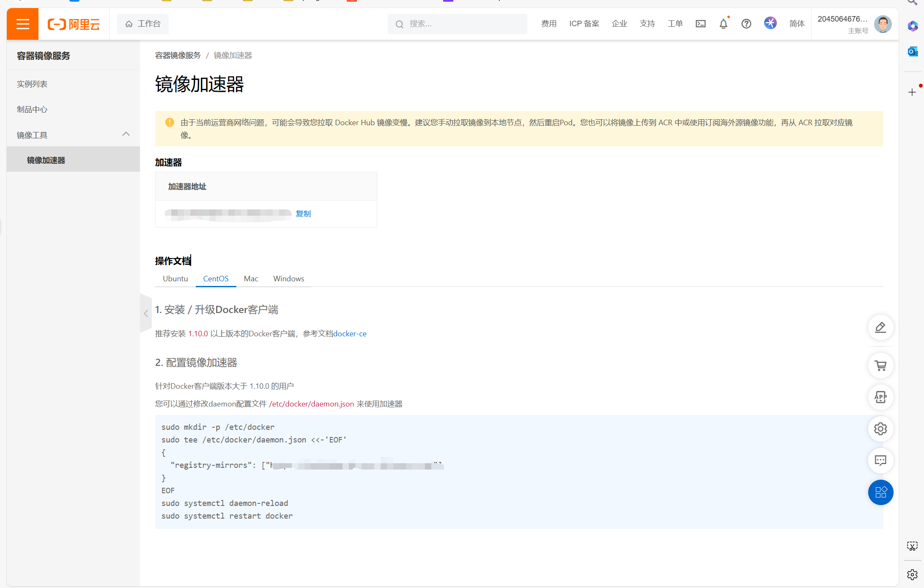Screen dimensions: 924x588
Task: Click the home icon in 工作台 button
Action: point(129,24)
